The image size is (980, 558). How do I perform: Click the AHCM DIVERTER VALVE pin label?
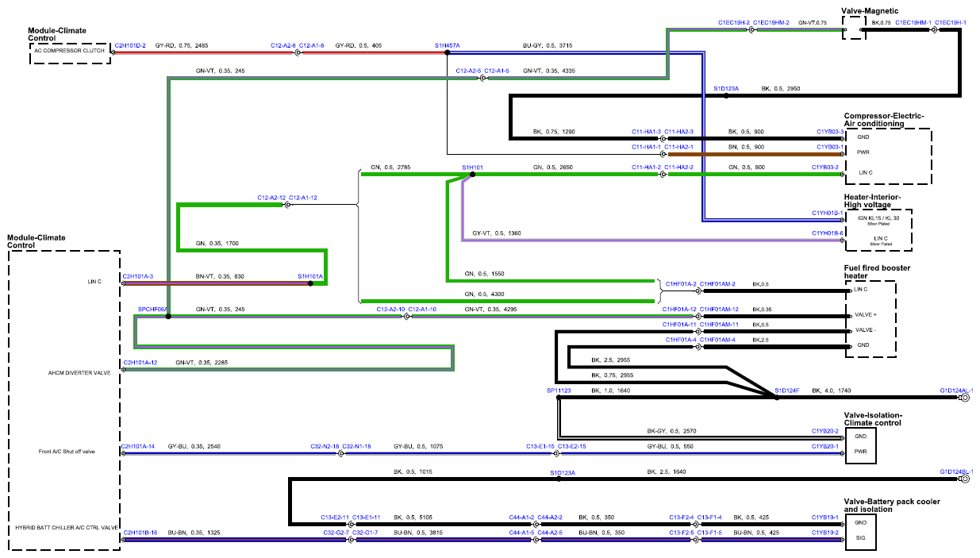(79, 371)
